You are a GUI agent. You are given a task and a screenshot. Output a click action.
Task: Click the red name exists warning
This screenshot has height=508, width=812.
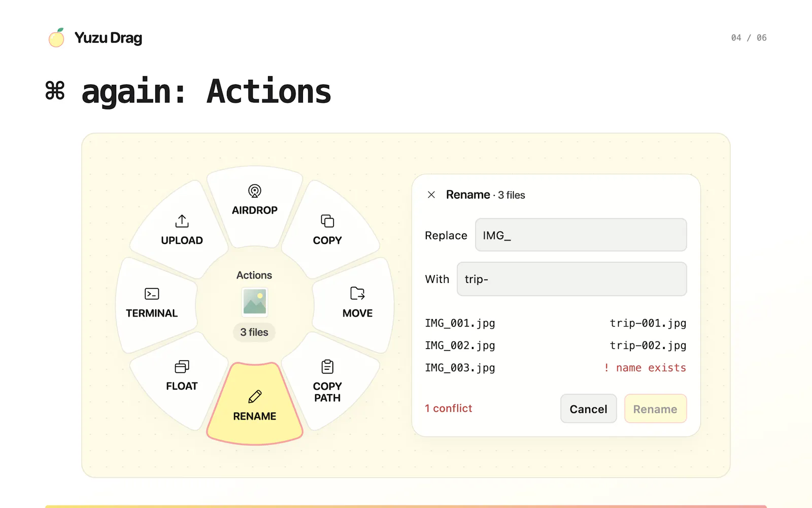point(645,368)
